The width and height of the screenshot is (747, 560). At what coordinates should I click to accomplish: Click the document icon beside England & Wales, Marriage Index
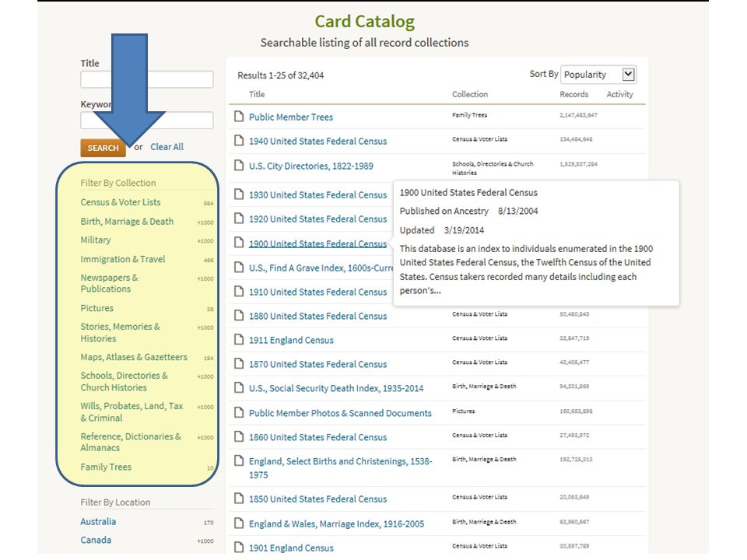(x=239, y=523)
